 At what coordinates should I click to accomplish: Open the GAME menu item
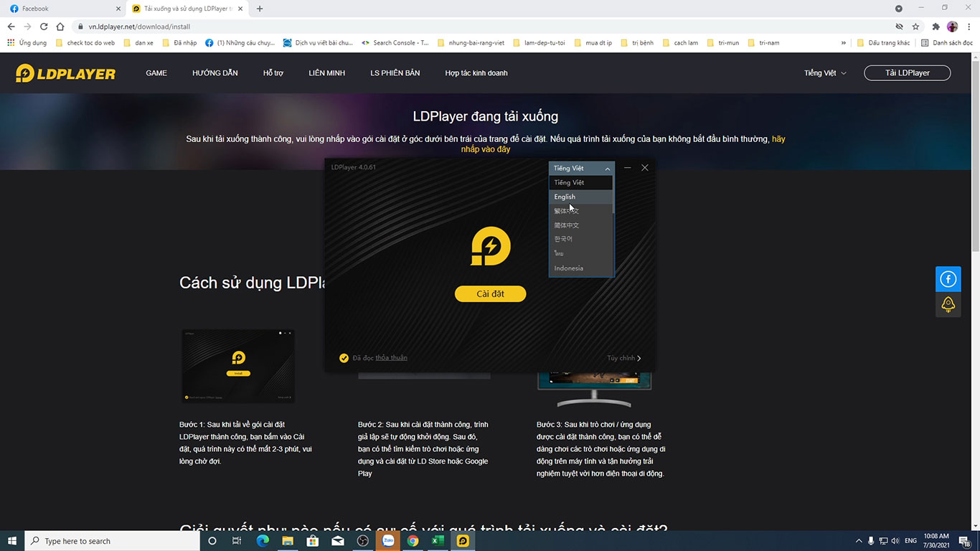(x=156, y=73)
